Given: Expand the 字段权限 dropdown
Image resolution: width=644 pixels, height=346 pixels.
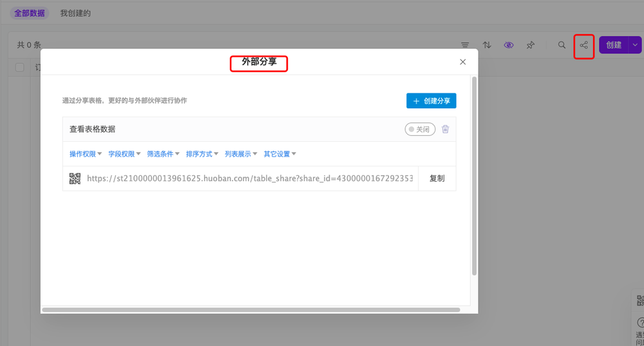Looking at the screenshot, I should [x=124, y=154].
